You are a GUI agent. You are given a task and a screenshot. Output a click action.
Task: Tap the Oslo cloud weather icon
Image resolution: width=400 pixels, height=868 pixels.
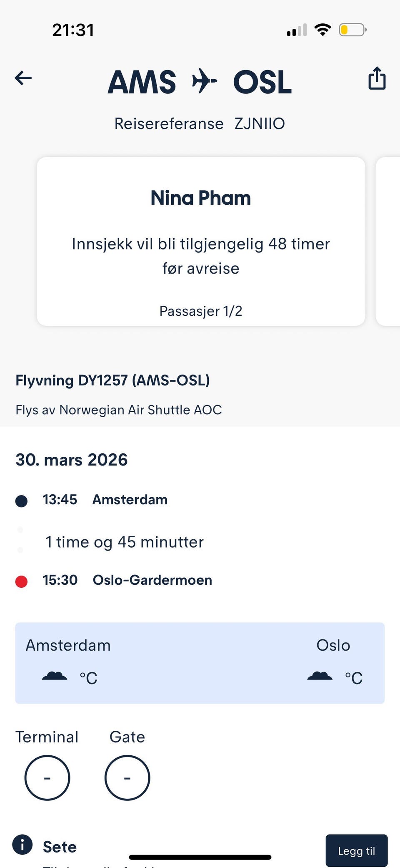point(320,676)
